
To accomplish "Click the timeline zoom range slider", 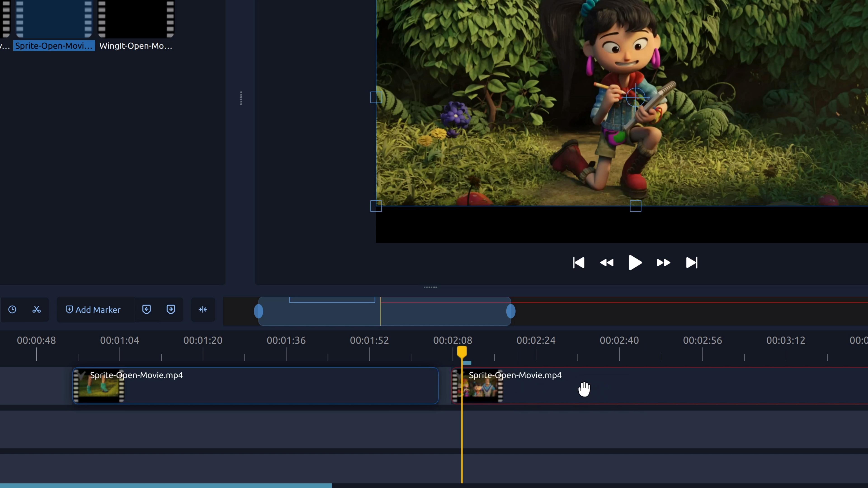I will coord(384,311).
